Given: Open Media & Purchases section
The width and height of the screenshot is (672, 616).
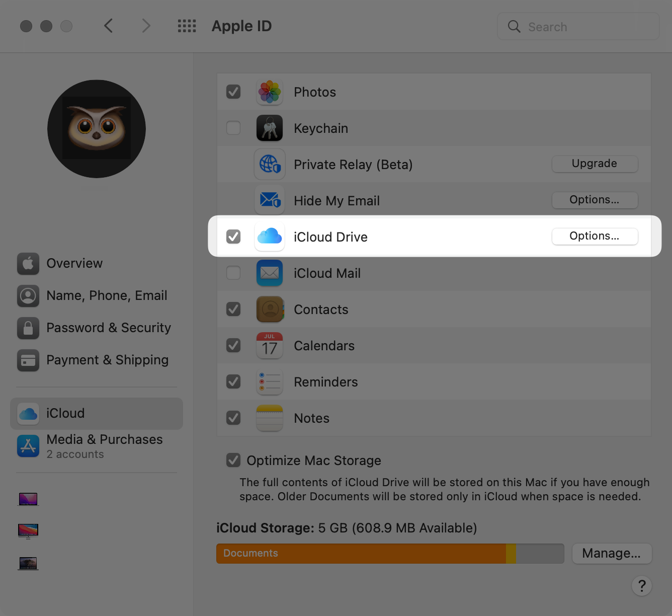Looking at the screenshot, I should (x=97, y=446).
